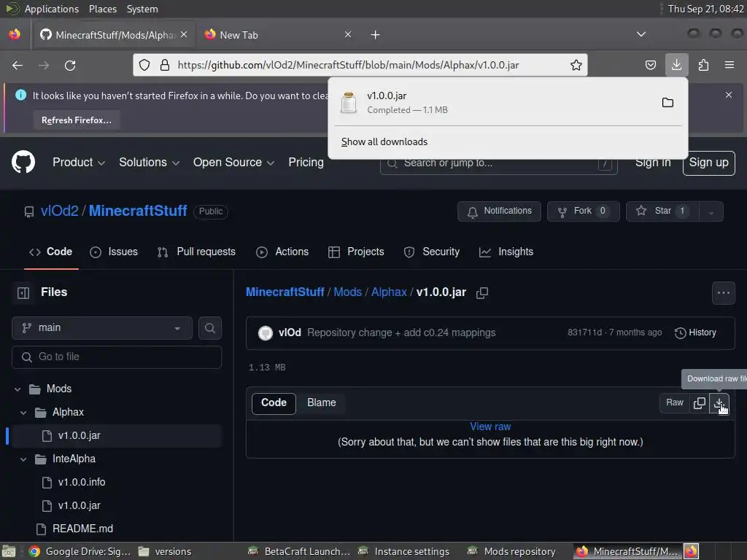This screenshot has height=560, width=747.
Task: Open the Firefox hamburger menu
Action: click(x=729, y=65)
